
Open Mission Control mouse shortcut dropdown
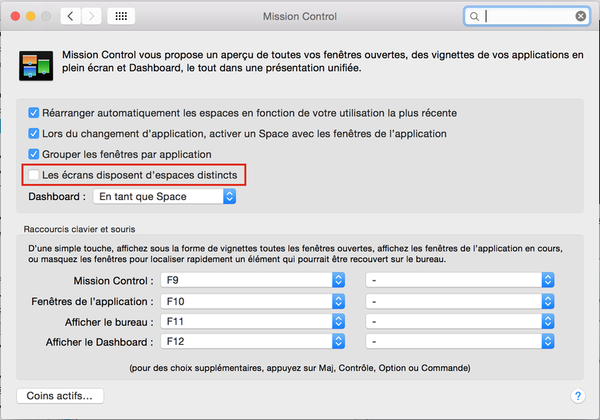click(x=460, y=280)
